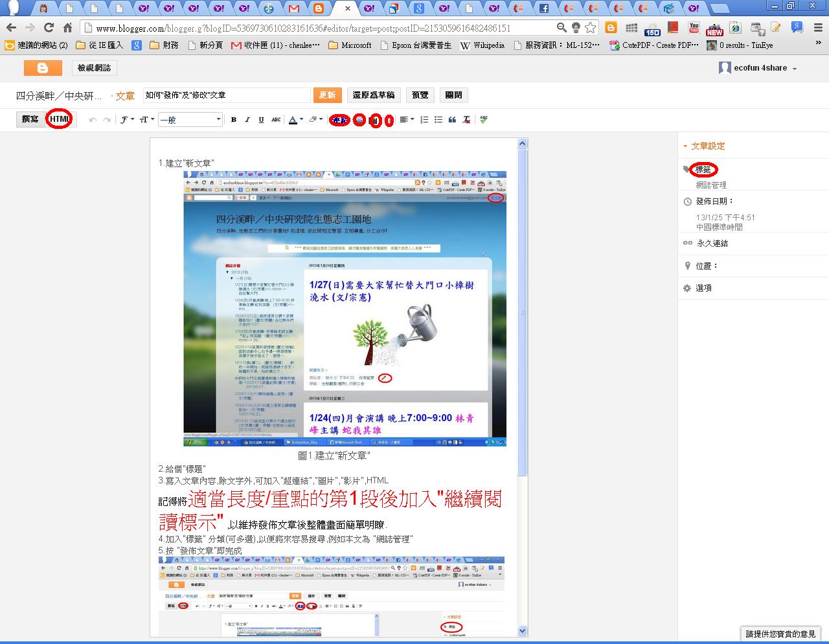Create a bulleted list
This screenshot has width=829, height=644.
(x=438, y=120)
